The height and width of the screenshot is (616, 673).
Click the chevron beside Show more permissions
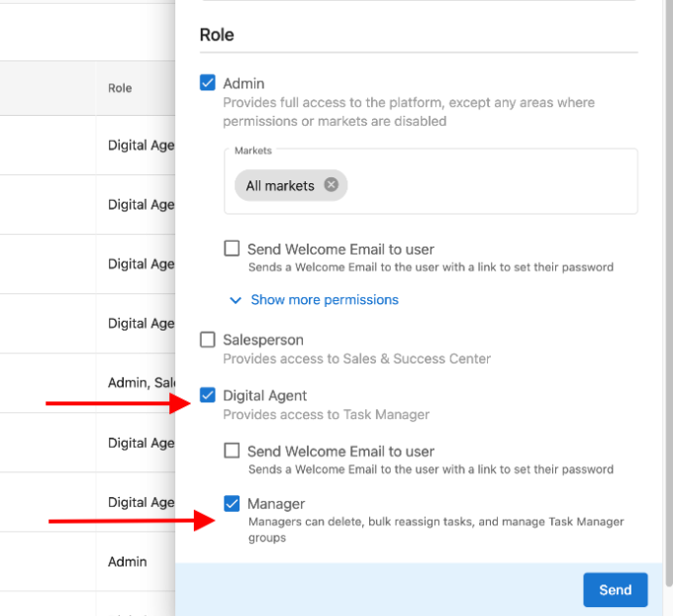click(236, 300)
